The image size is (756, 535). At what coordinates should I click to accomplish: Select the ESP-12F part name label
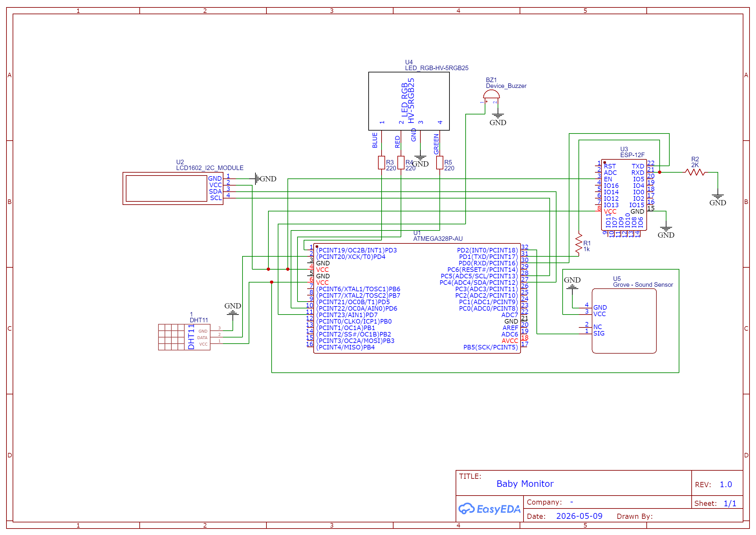point(632,155)
